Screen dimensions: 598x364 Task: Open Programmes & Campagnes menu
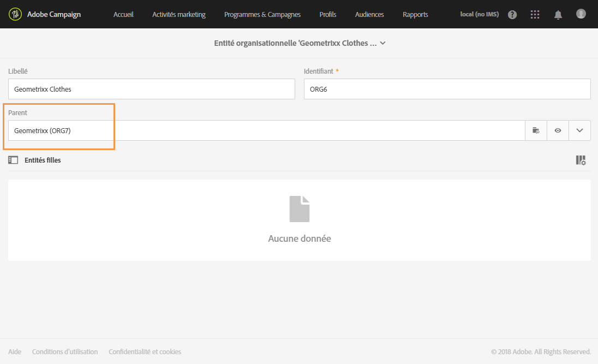262,15
